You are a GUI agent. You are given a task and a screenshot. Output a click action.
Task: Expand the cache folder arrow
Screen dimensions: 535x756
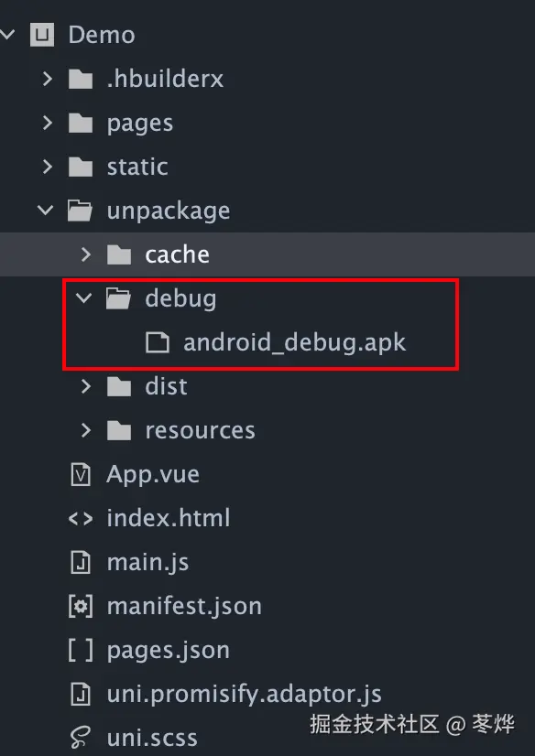86,254
